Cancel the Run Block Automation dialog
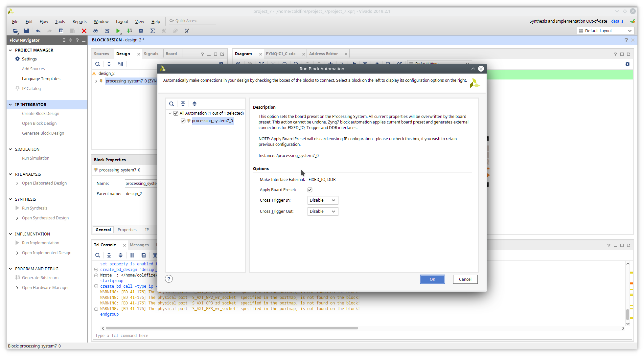The height and width of the screenshot is (356, 644). coord(465,279)
